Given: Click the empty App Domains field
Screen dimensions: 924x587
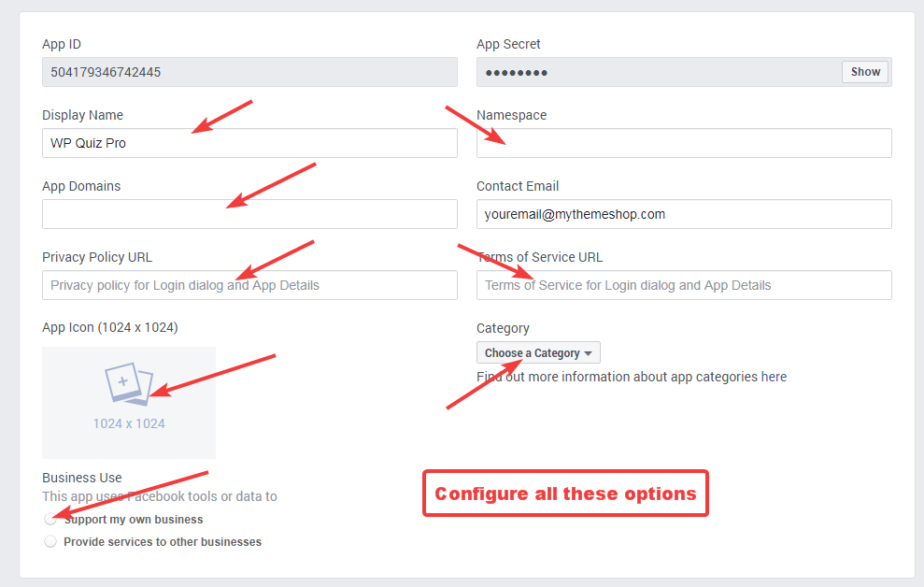Looking at the screenshot, I should pyautogui.click(x=249, y=214).
